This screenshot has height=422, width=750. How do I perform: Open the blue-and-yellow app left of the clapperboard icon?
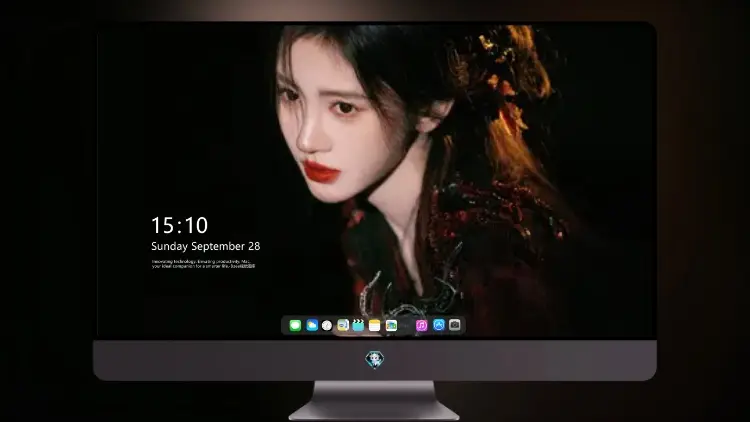pos(342,325)
